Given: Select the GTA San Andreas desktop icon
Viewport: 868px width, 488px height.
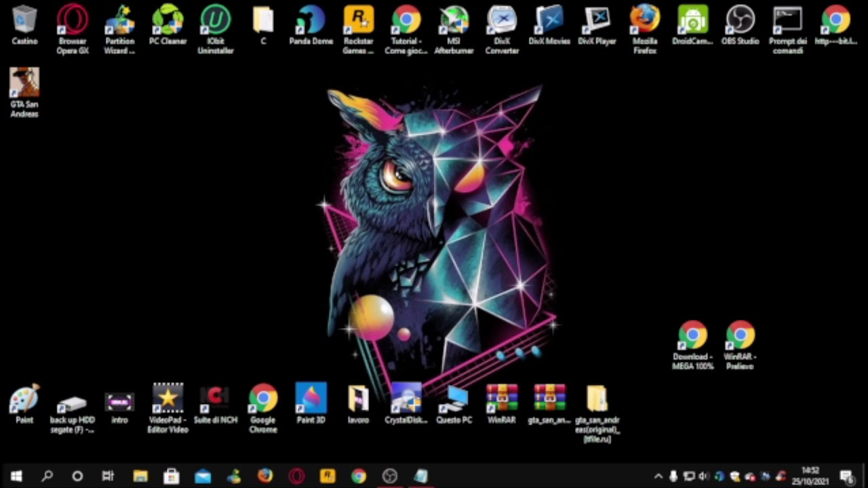Looking at the screenshot, I should click(24, 92).
